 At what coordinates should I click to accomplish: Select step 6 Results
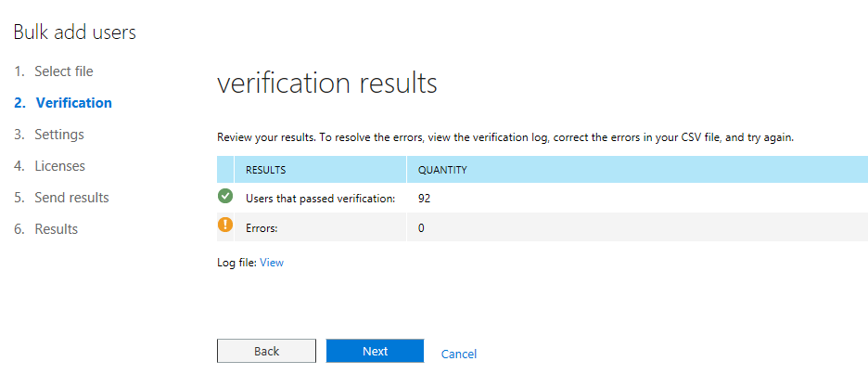(46, 229)
